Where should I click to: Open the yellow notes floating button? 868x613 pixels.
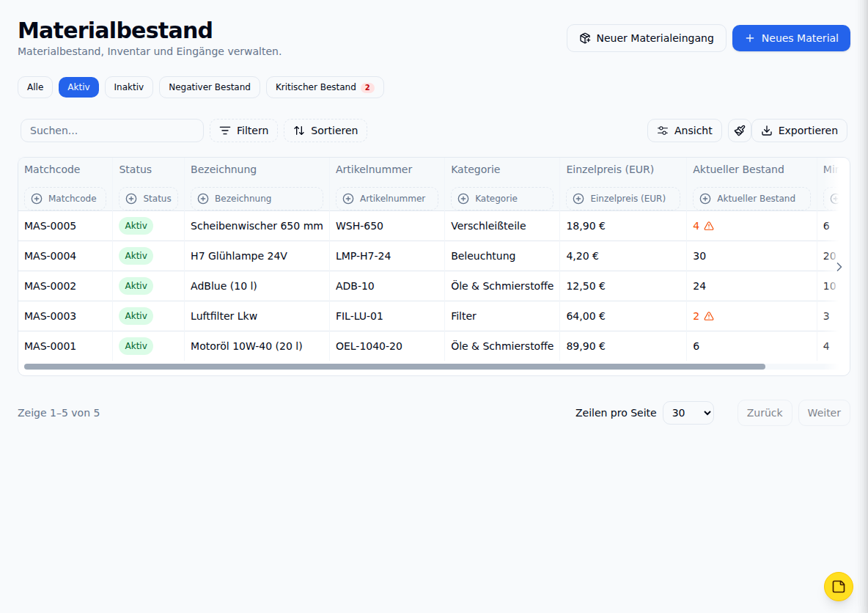(838, 587)
